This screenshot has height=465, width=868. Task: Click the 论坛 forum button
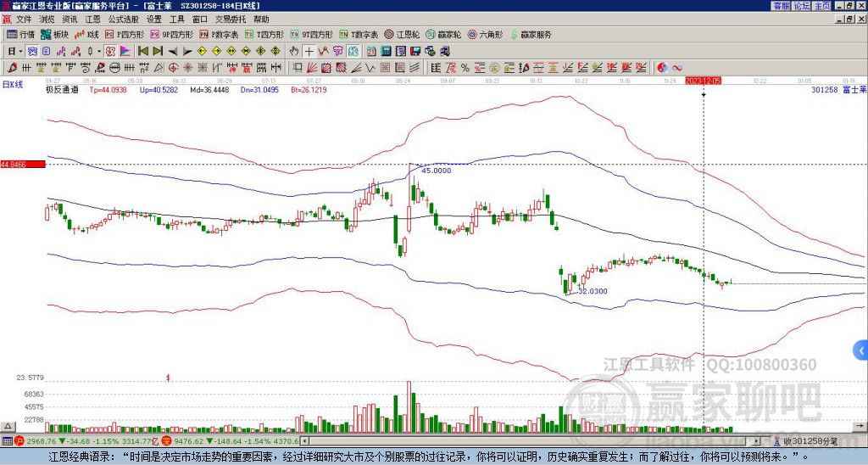click(802, 6)
